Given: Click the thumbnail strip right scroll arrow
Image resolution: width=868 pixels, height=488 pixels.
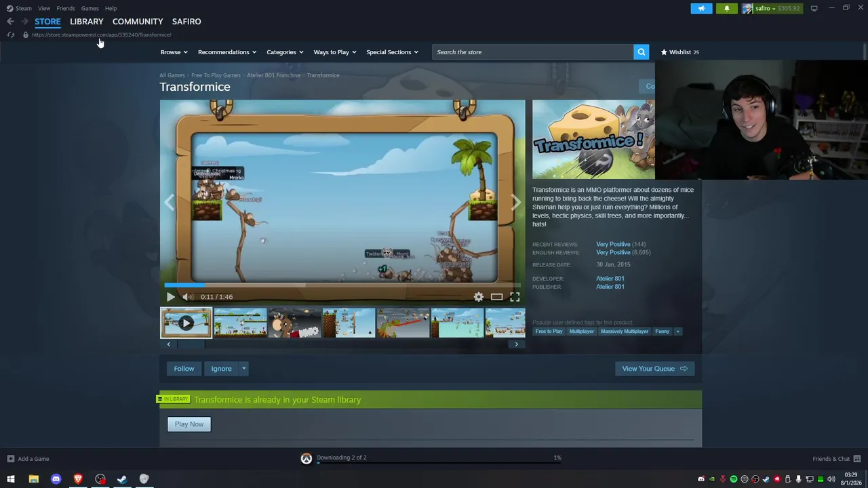Looking at the screenshot, I should [x=516, y=344].
